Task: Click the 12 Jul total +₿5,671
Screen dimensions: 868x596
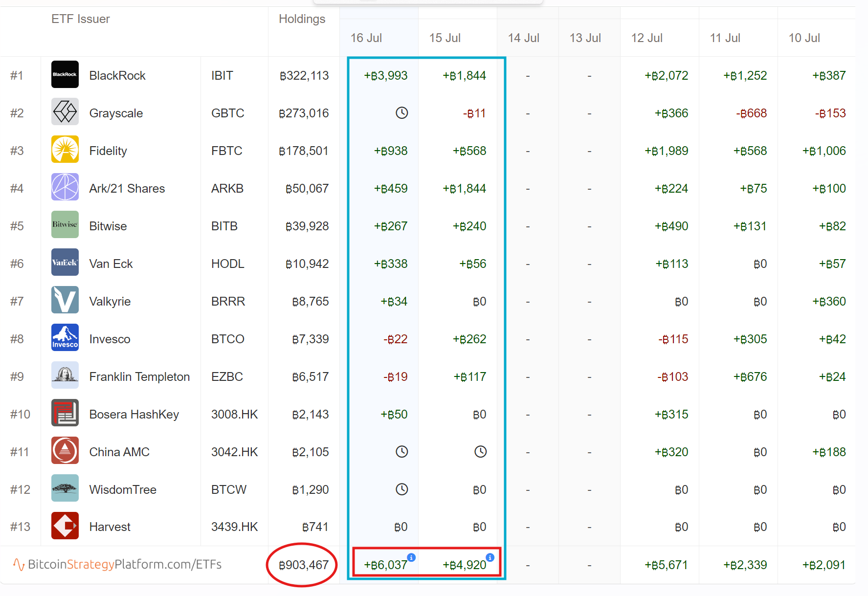Action: 666,565
